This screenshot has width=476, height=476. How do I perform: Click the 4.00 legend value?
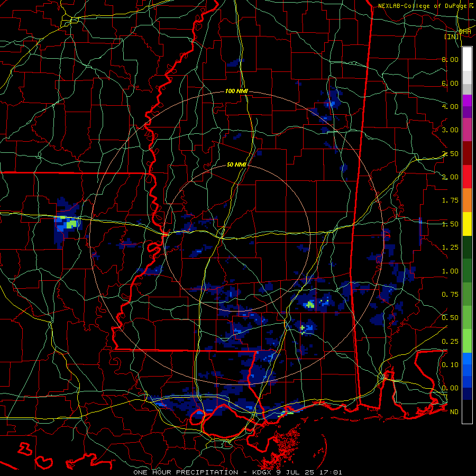(450, 106)
